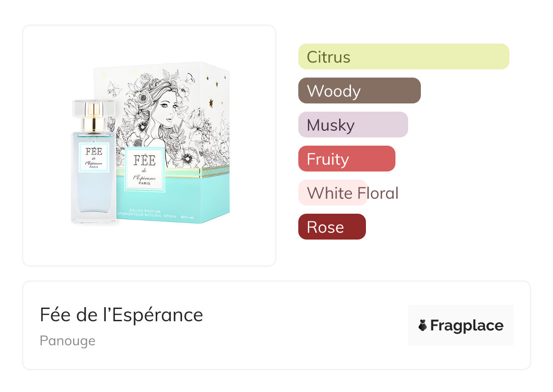Open the Fragplace wordmark link
The height and width of the screenshot is (392, 553).
[467, 326]
